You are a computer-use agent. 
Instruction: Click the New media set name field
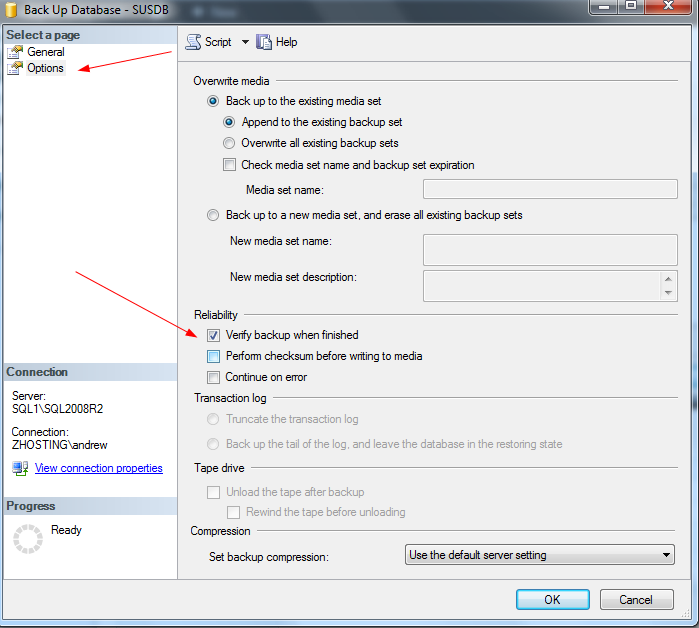pos(550,250)
